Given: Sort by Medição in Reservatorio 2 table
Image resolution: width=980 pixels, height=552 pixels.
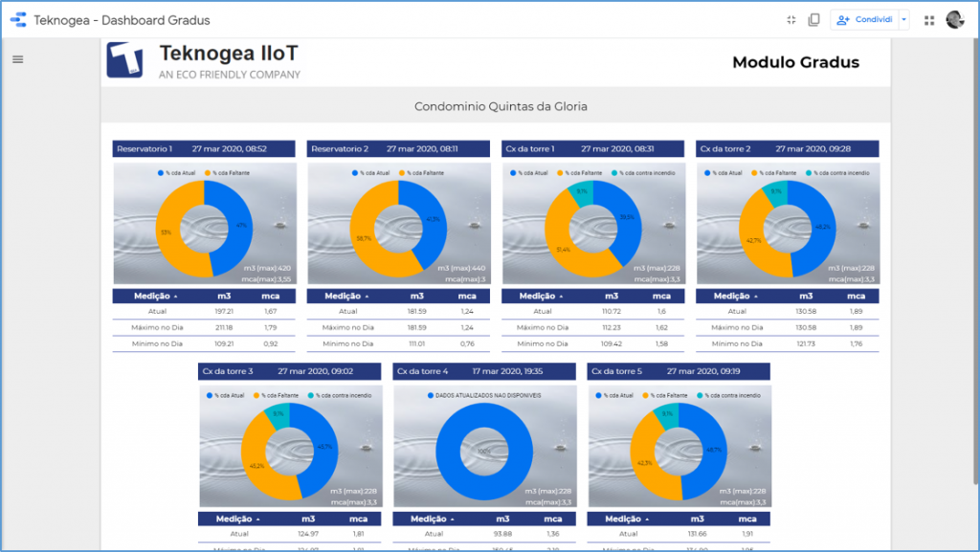Looking at the screenshot, I should [346, 296].
